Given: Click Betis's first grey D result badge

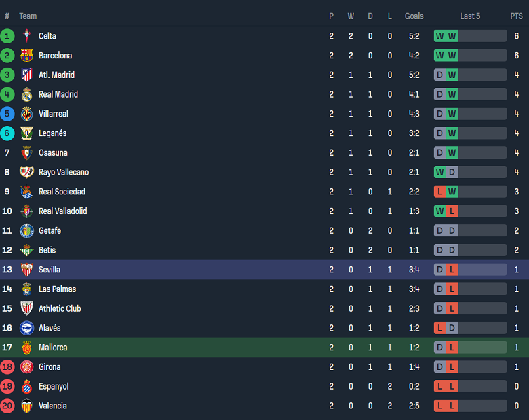Looking at the screenshot, I should point(440,250).
